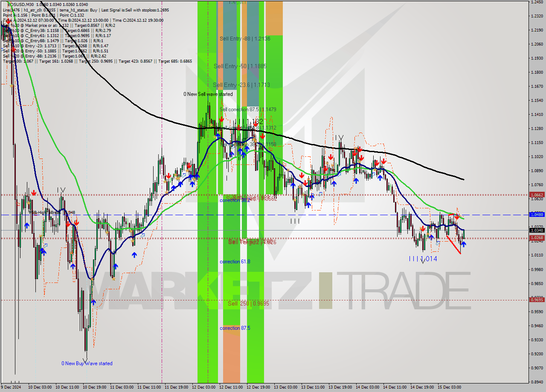
Task: Click the 'Target 685: 0.6865' text in header
Action: pyautogui.click(x=175, y=61)
